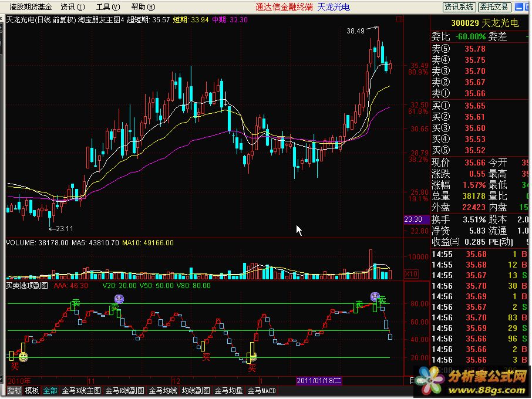The height and width of the screenshot is (399, 532).
Task: Select the 全部 tab
Action: [x=50, y=391]
